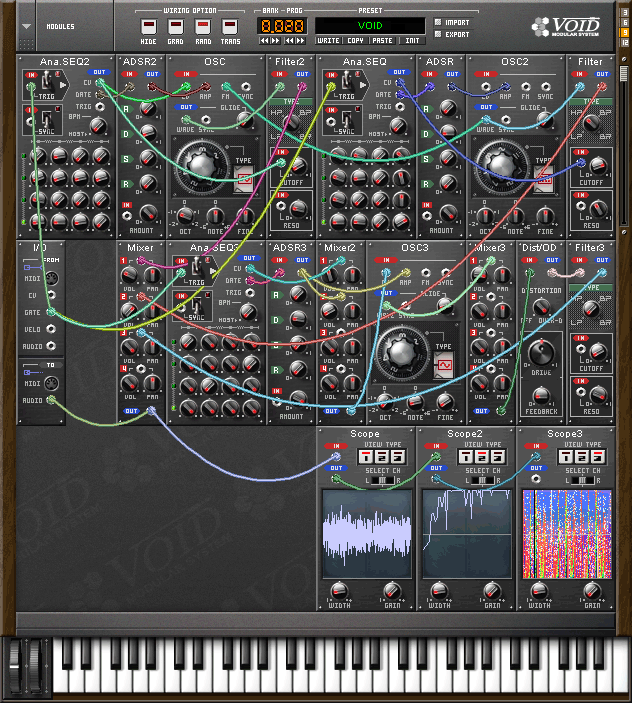Click the I/O VELO jack
Image resolution: width=632 pixels, height=703 pixels.
[x=52, y=329]
